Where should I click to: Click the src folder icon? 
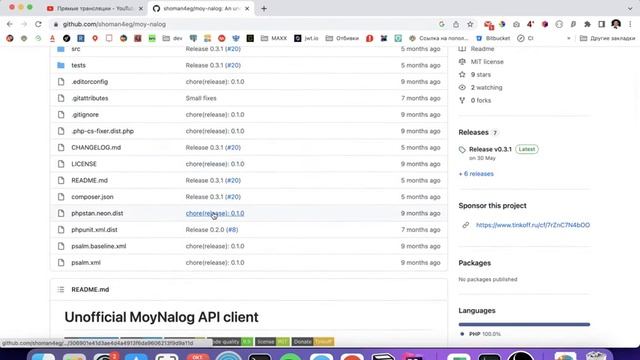(61, 49)
